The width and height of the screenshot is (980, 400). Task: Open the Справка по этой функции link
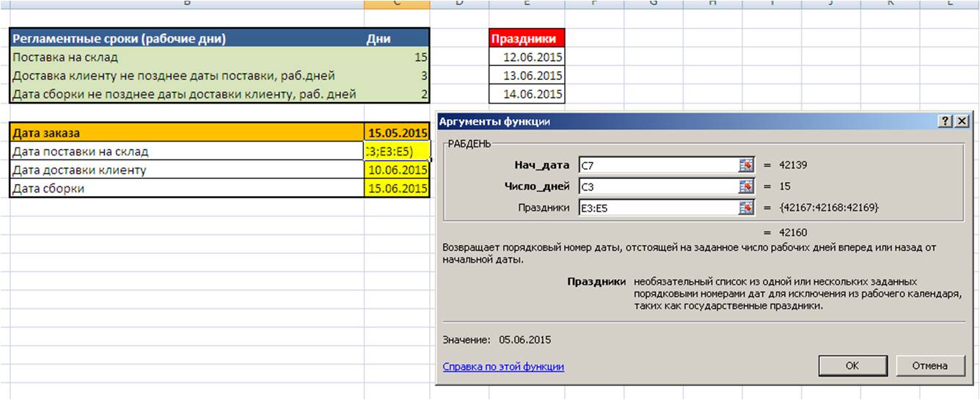click(503, 366)
